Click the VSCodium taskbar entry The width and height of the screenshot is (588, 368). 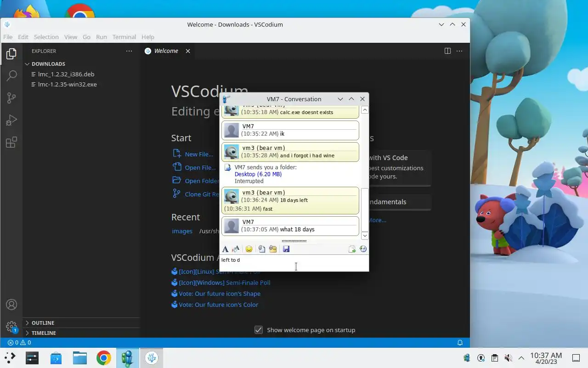tap(152, 358)
